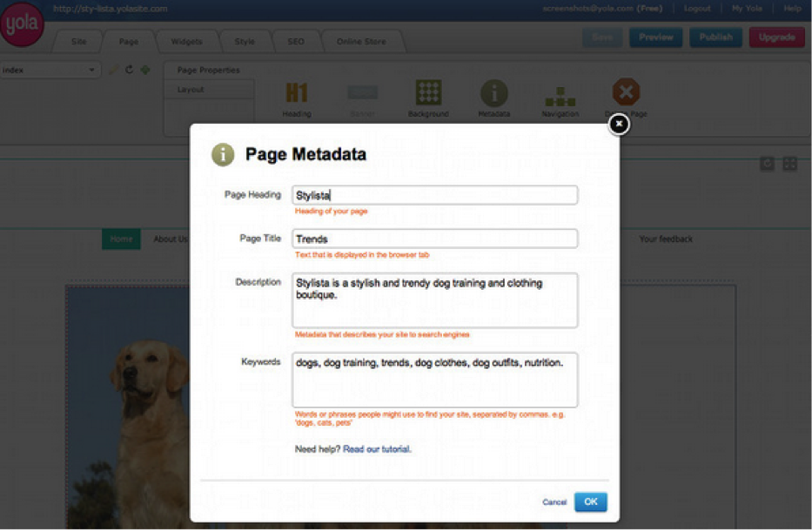Cancel the Page Metadata dialog
Screen dimensions: 812x532
[x=554, y=502]
